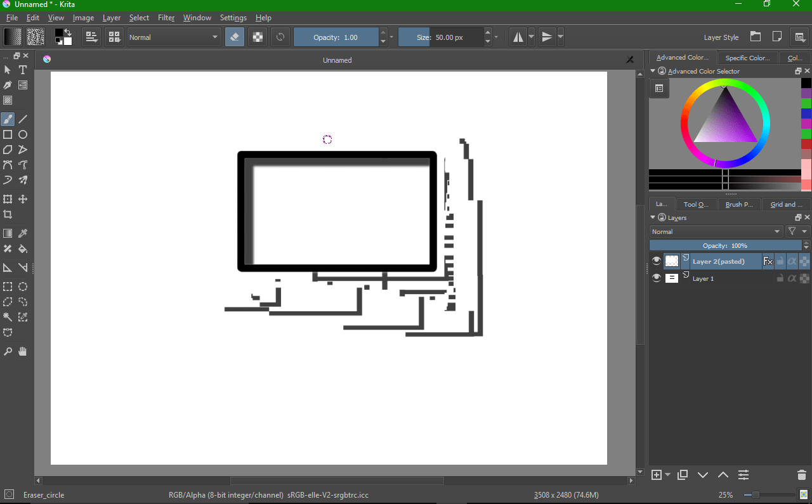
Task: Open layer style for Layer 2(pasted)
Action: click(768, 261)
